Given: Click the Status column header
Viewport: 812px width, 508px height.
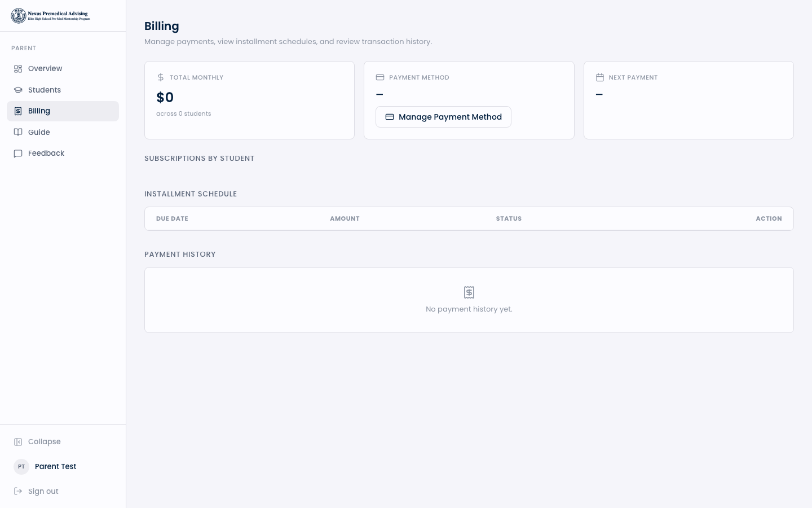Looking at the screenshot, I should point(509,218).
